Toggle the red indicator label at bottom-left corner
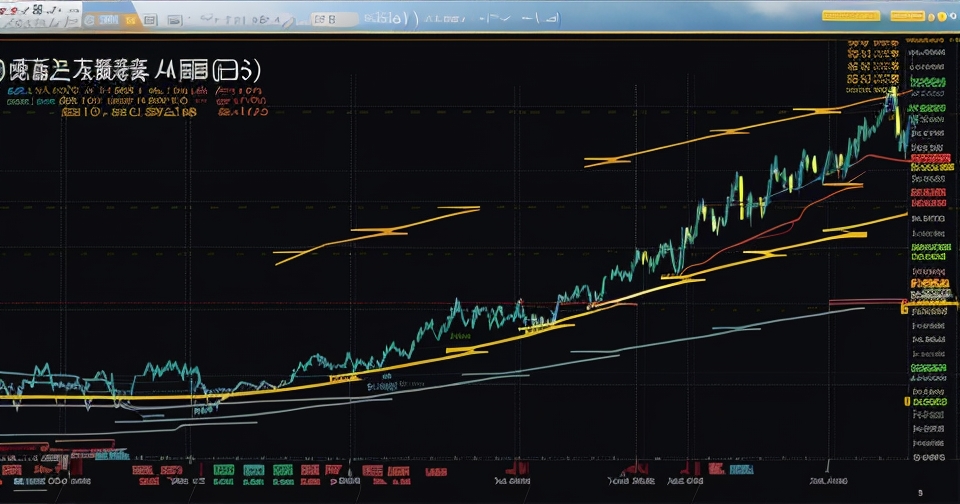Viewport: 960px width, 504px height. [12, 470]
